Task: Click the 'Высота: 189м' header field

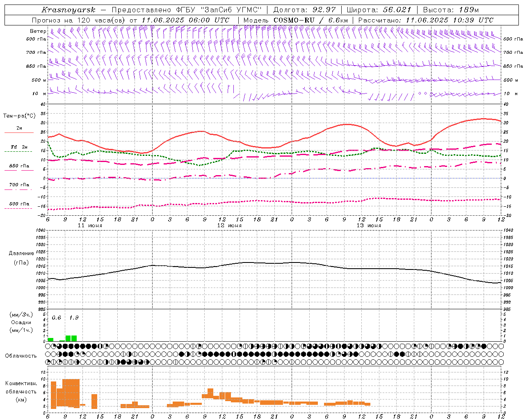Action: coord(451,10)
